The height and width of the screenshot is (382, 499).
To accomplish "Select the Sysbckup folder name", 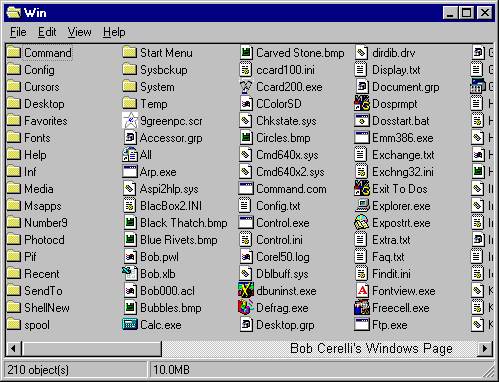I will coord(164,70).
